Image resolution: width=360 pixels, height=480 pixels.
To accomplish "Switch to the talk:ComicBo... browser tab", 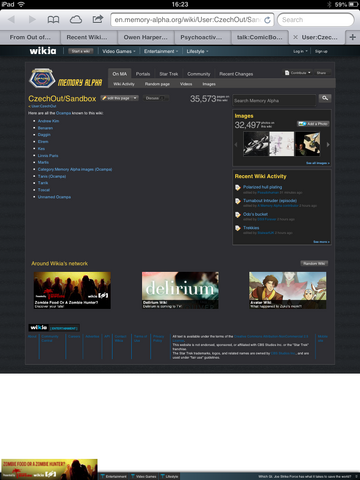I will 259,37.
